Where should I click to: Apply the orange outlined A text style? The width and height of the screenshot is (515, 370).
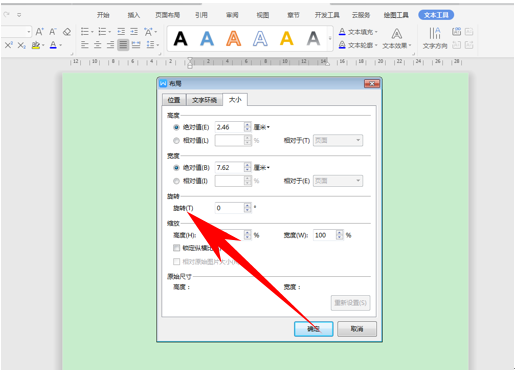[233, 38]
